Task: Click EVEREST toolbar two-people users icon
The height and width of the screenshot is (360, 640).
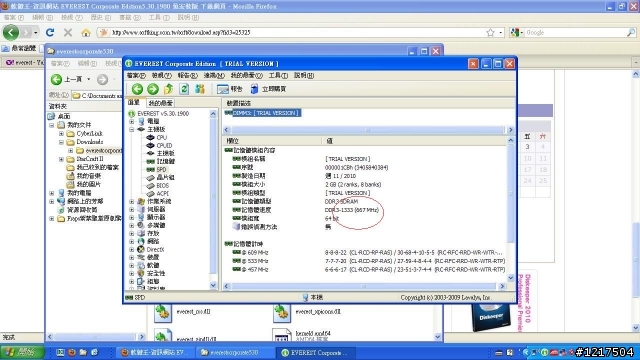Action: (x=200, y=89)
